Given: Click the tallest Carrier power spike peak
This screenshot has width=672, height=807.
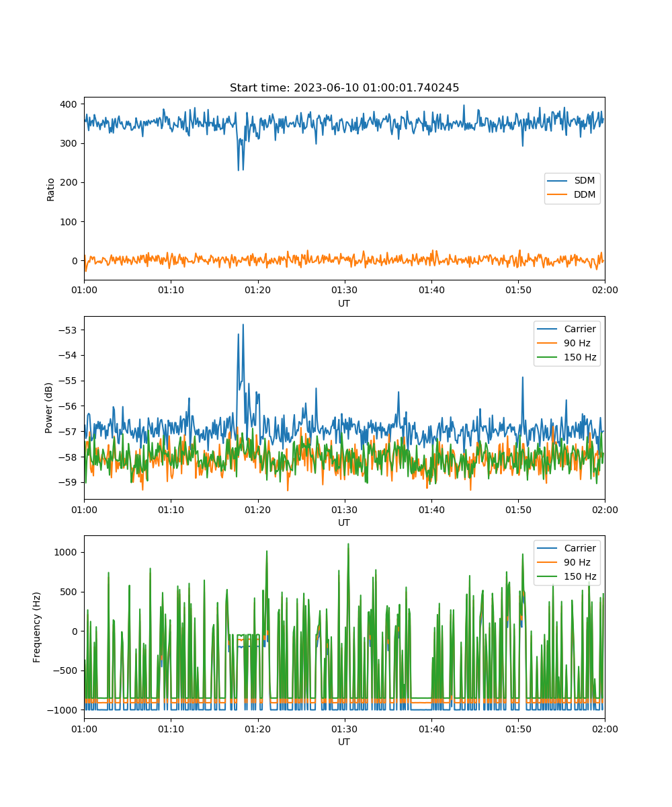Looking at the screenshot, I should pos(243,325).
